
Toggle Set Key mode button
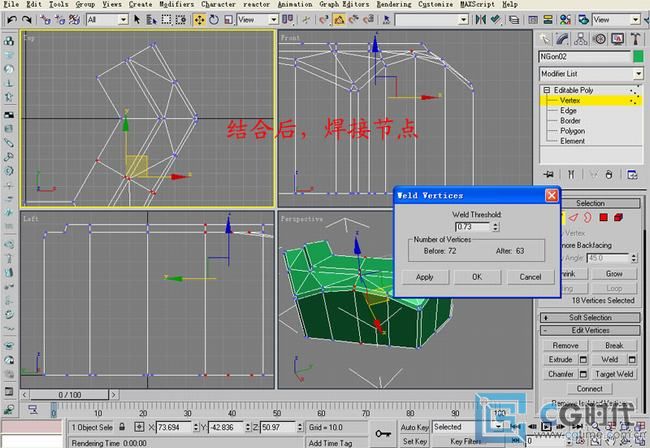tap(415, 441)
